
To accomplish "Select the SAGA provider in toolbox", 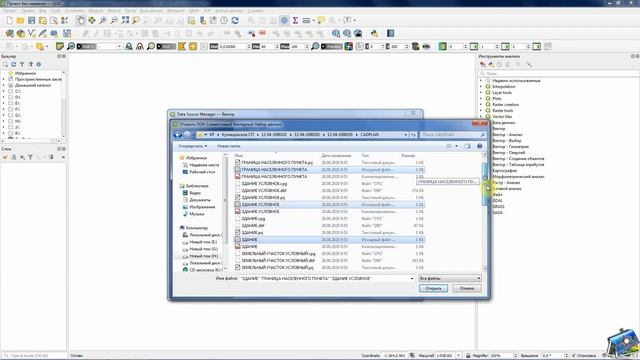I will point(498,213).
